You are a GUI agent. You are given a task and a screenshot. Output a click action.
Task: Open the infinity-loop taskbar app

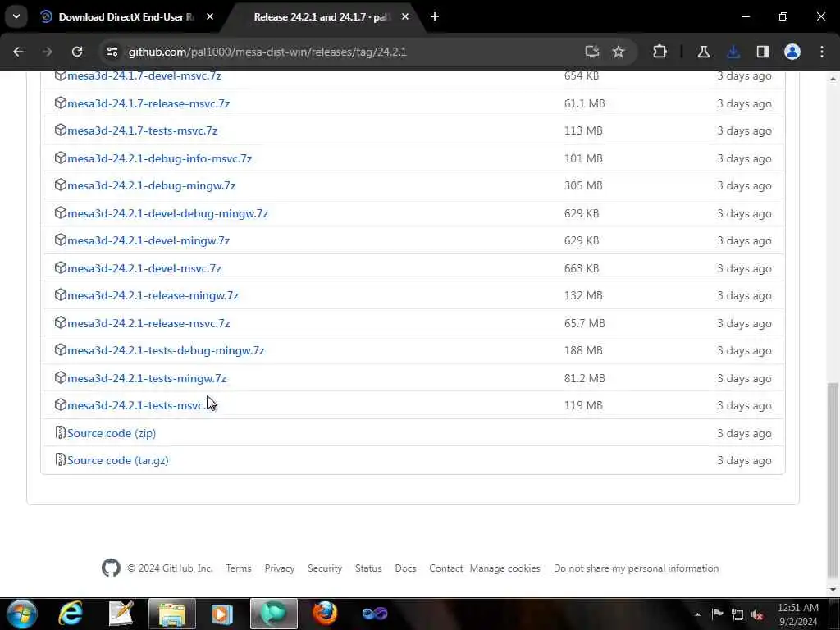tap(374, 614)
